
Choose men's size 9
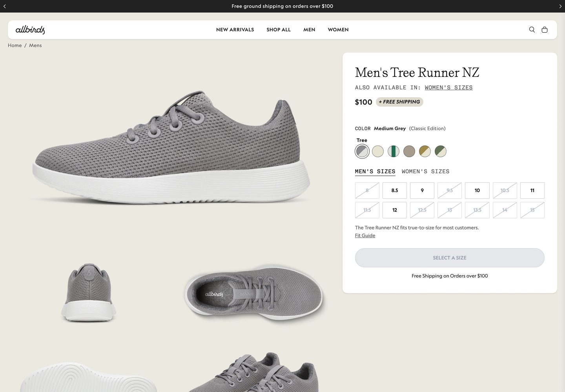click(x=422, y=191)
